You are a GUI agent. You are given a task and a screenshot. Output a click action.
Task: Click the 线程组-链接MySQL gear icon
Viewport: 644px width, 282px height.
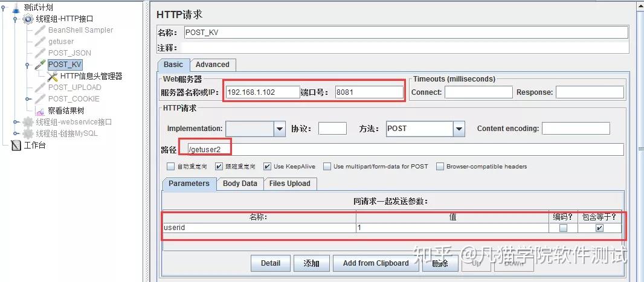click(28, 133)
